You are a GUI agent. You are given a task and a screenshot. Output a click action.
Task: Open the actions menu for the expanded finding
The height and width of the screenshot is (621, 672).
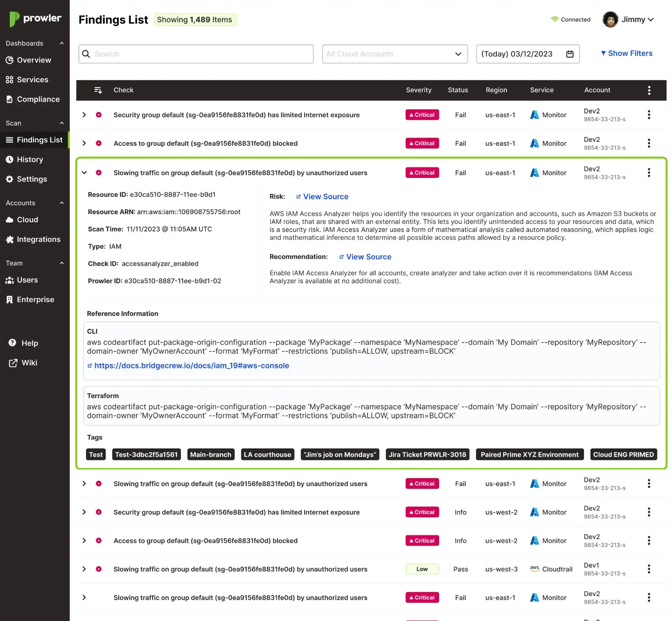(649, 173)
